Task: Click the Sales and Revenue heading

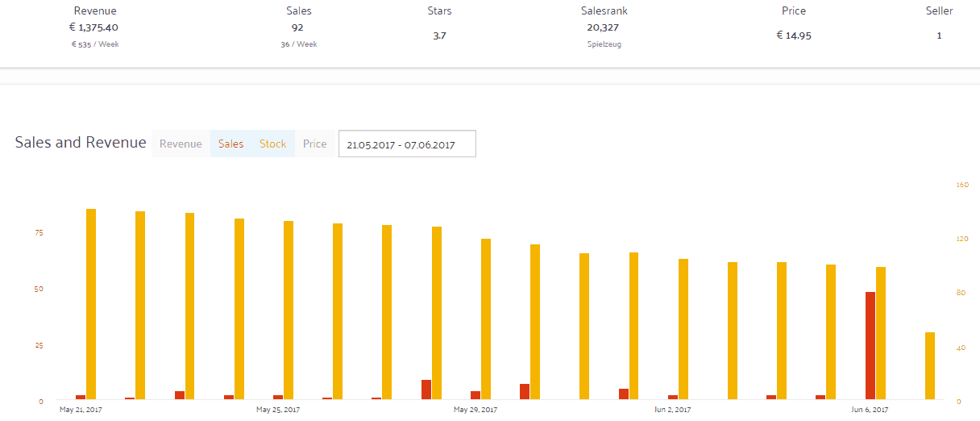Action: (81, 143)
